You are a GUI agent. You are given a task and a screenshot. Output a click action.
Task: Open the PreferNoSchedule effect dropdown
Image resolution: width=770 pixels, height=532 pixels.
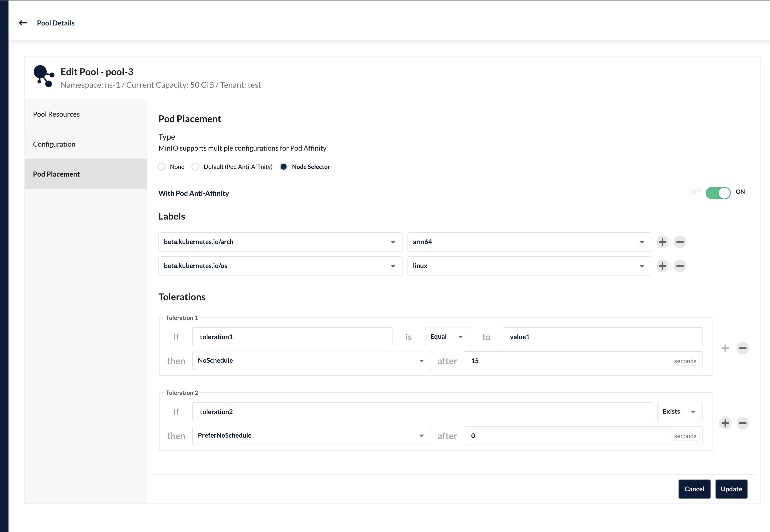[x=311, y=435]
